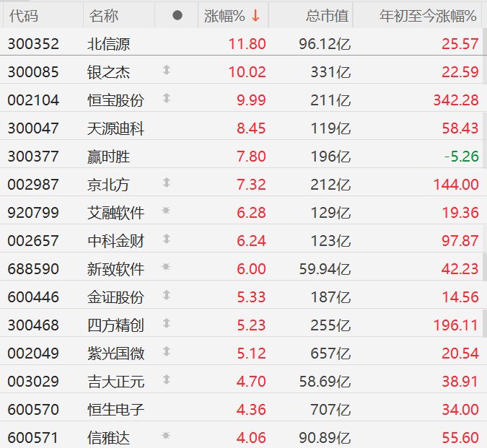
Task: Select stock 天源迪科
Action: (115, 128)
